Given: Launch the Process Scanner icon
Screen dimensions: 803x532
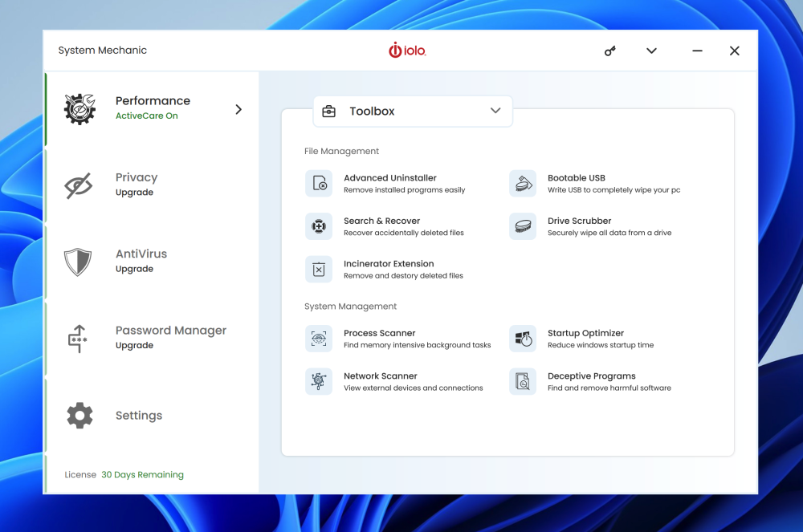Looking at the screenshot, I should 319,339.
